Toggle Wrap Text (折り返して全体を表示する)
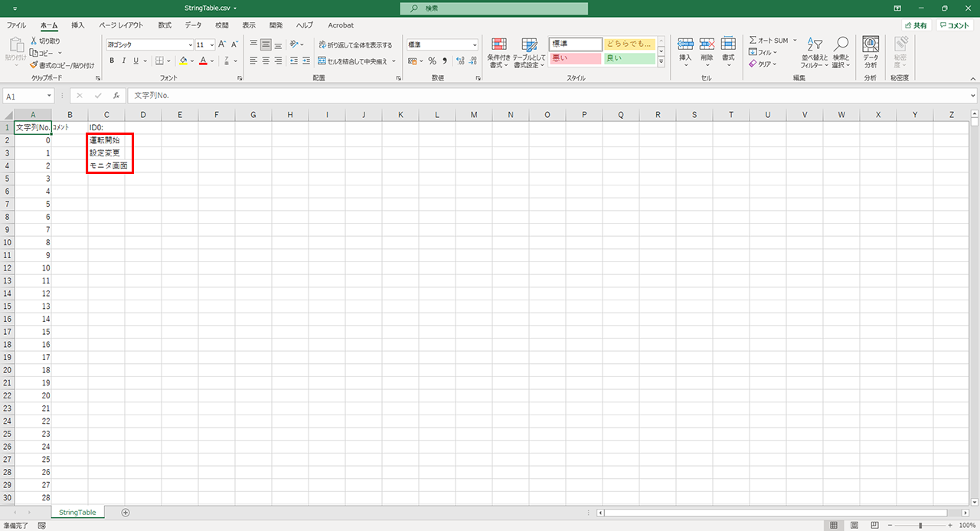The height and width of the screenshot is (531, 980). pos(355,45)
